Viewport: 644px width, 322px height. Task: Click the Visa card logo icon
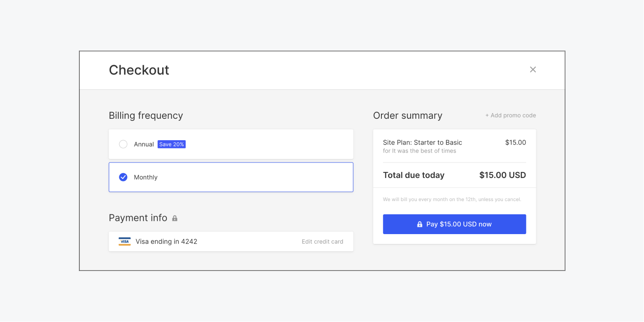click(124, 241)
